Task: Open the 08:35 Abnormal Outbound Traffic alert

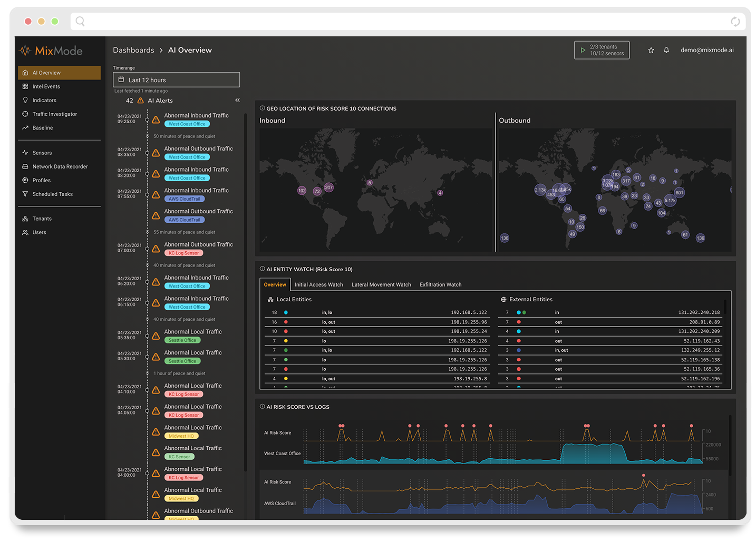Action: point(198,149)
